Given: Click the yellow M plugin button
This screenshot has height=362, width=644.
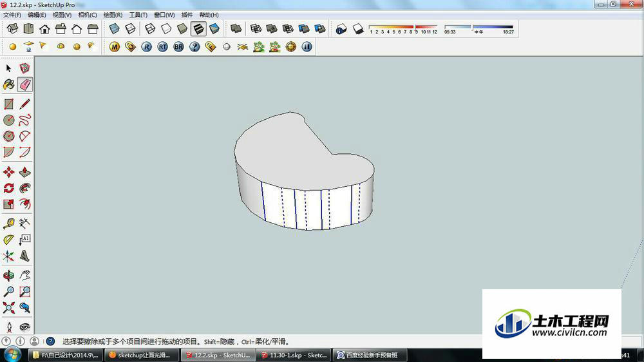Looking at the screenshot, I should click(x=114, y=47).
